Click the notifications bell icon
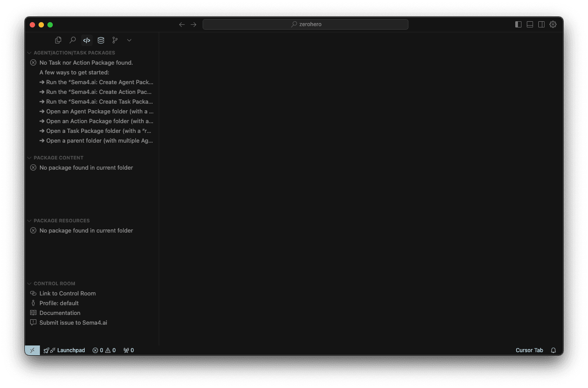588x388 pixels. point(553,350)
